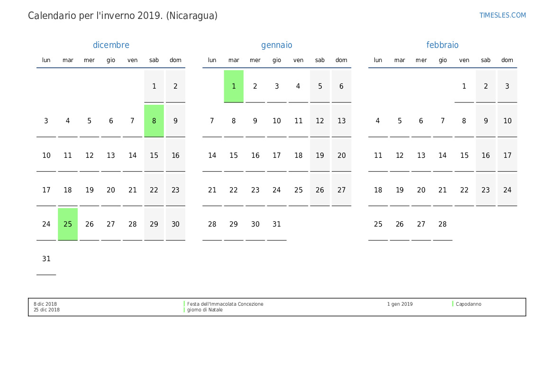Select day 1 in febbraio

464,86
